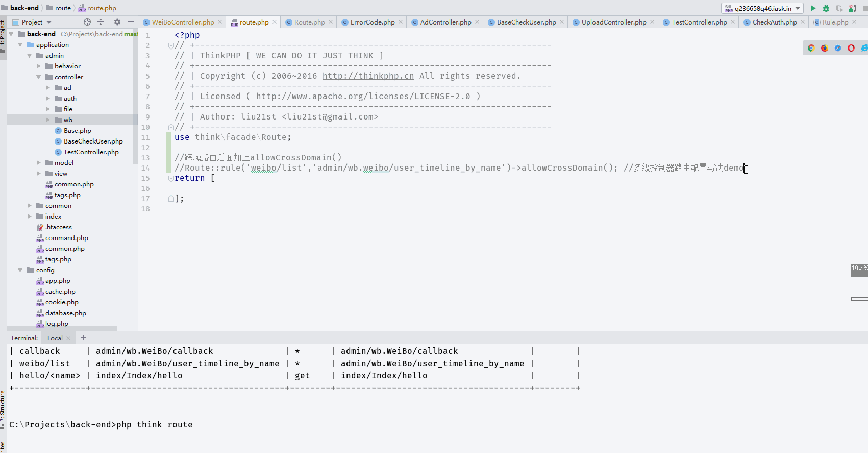Expand the model folder
This screenshot has width=868, height=453.
[39, 162]
